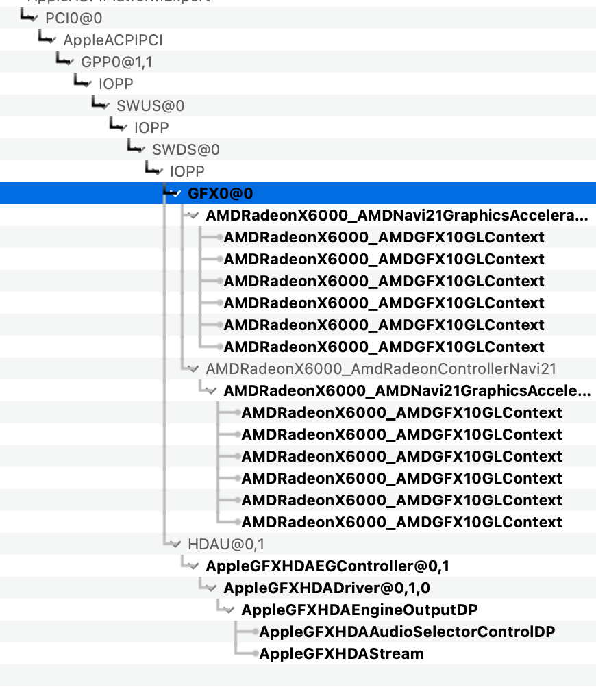This screenshot has width=596, height=700.
Task: Select the IOPP row directly under SWDS@0
Action: tap(298, 171)
